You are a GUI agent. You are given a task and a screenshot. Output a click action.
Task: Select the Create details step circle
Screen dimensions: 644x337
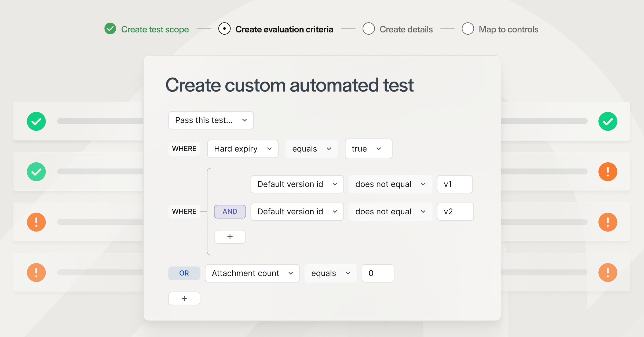(x=369, y=29)
